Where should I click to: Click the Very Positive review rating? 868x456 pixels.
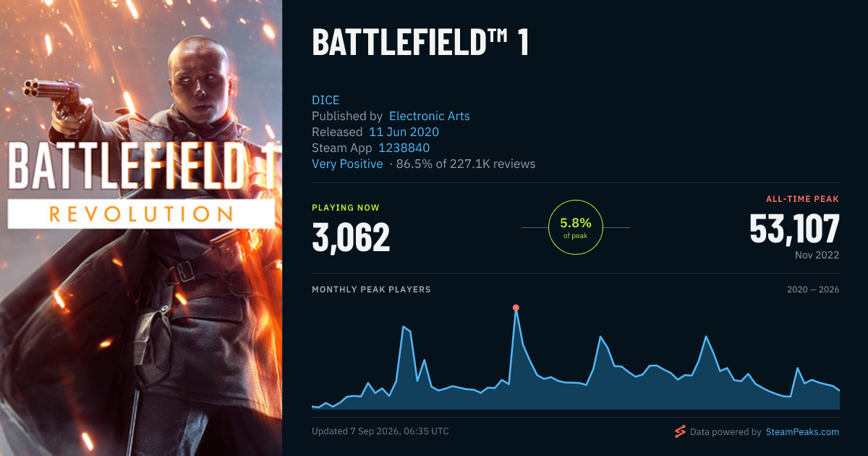point(347,164)
